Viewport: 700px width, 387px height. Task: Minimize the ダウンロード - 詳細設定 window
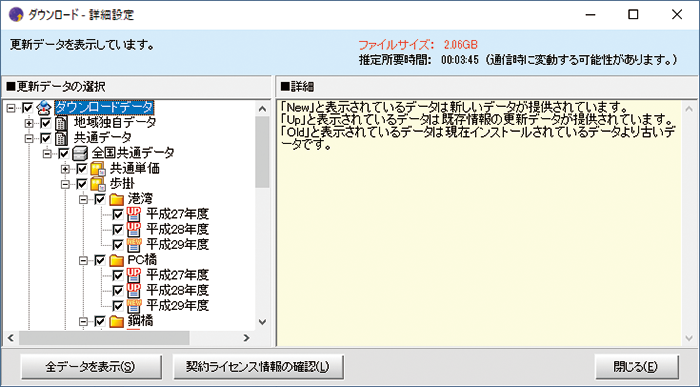click(x=591, y=14)
